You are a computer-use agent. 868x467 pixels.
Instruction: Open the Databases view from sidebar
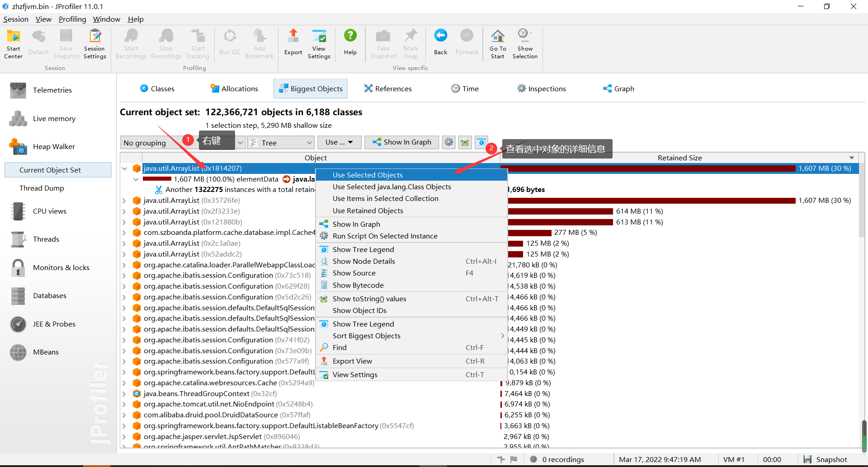coord(49,295)
